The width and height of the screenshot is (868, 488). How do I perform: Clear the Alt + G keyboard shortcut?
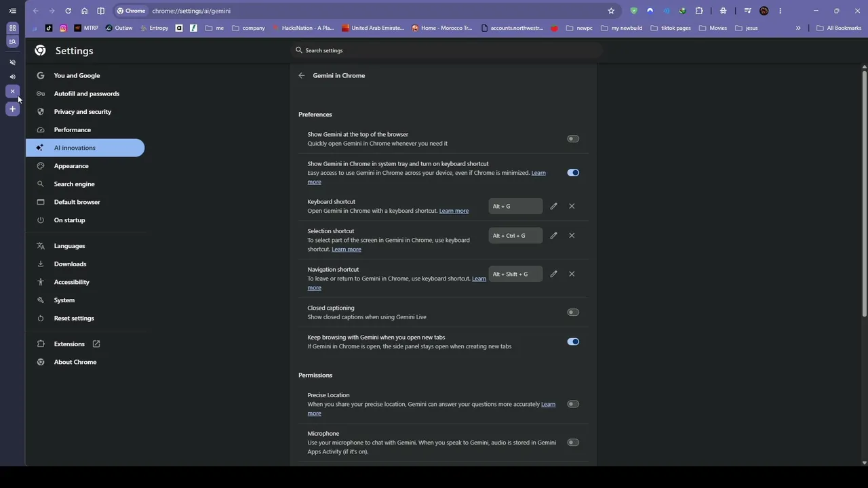click(x=572, y=206)
